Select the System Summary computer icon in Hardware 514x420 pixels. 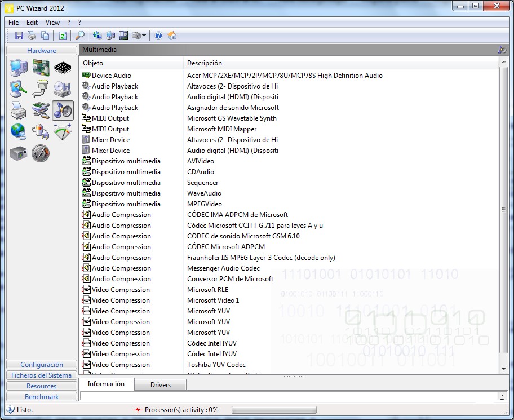click(19, 68)
